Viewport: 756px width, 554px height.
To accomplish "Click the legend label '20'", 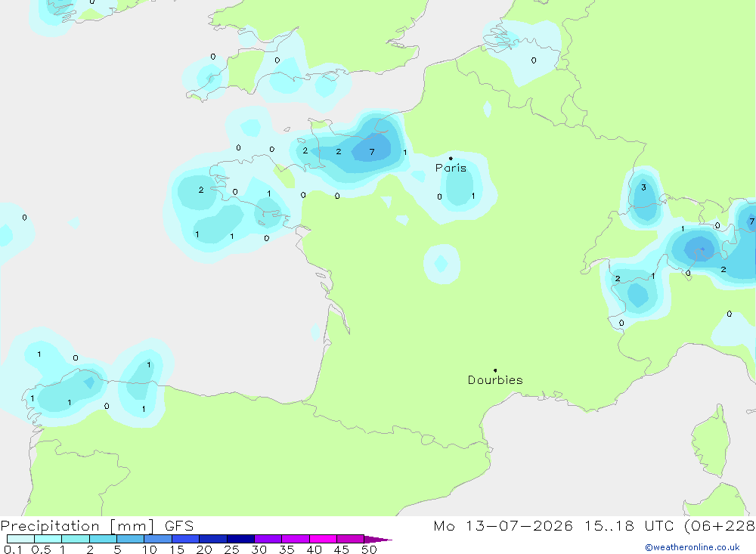I will [x=204, y=549].
